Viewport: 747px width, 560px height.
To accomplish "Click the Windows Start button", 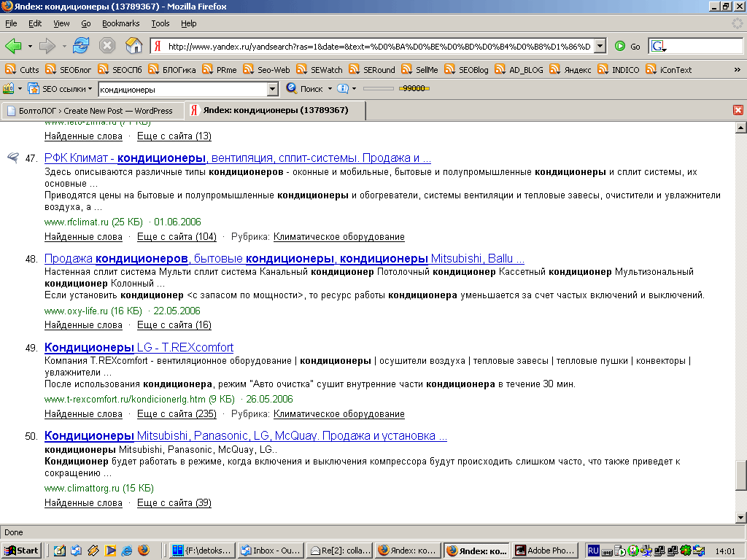I will pos(21,551).
